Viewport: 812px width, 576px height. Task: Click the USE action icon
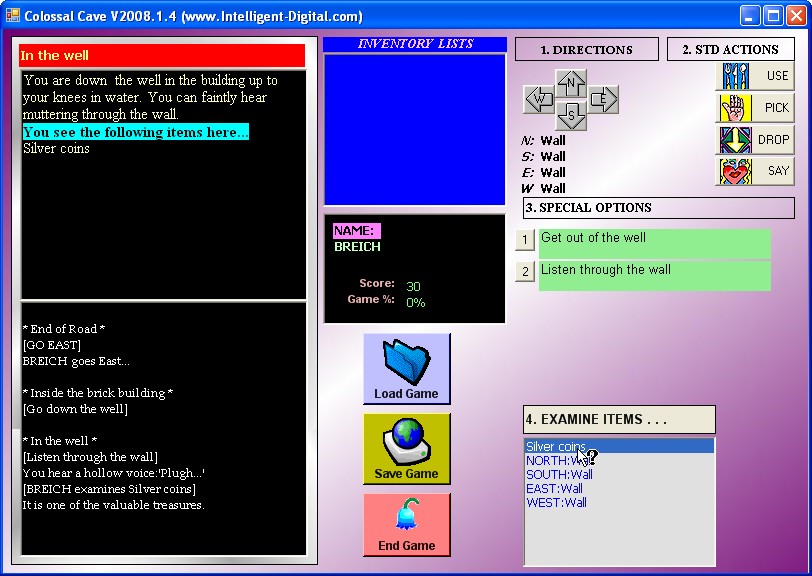pyautogui.click(x=735, y=76)
